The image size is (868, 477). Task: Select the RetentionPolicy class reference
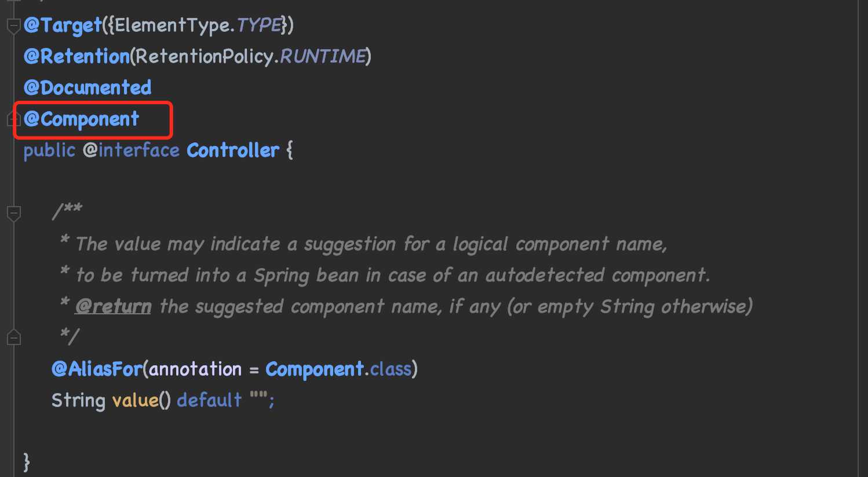click(x=205, y=57)
